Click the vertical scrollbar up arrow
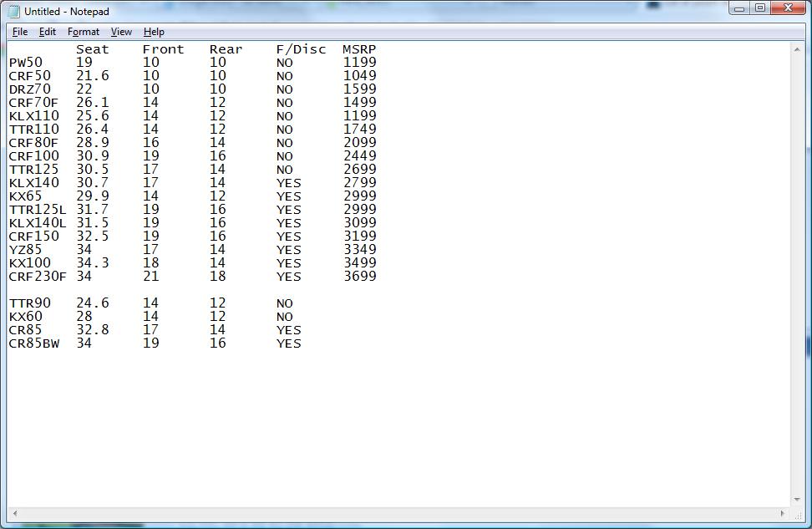The height and width of the screenshot is (529, 812). tap(797, 49)
